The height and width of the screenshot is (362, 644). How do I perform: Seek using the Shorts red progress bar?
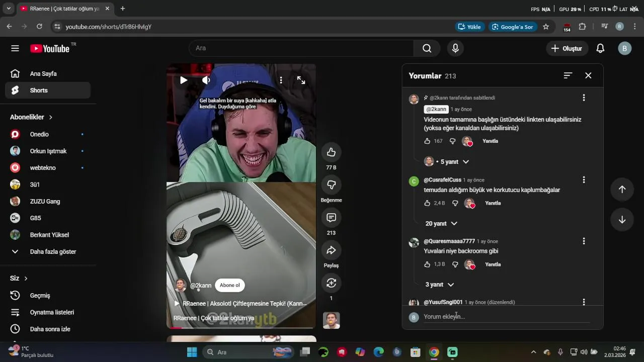(241, 328)
